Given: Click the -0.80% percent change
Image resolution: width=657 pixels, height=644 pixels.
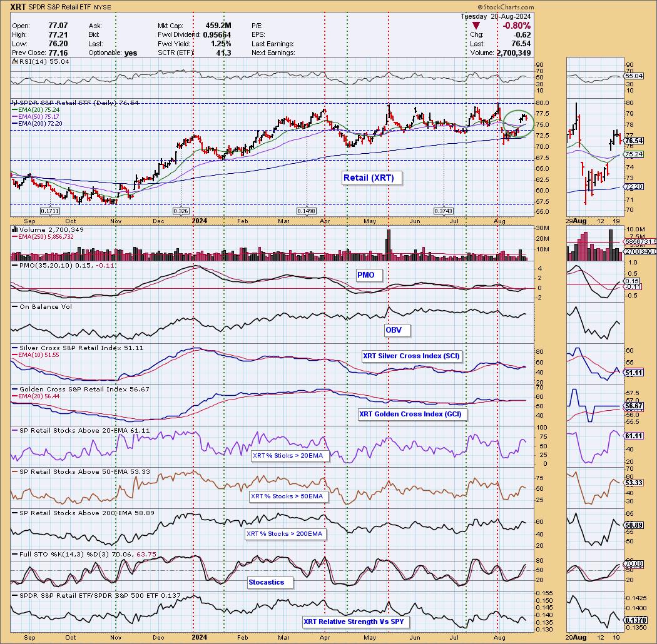Looking at the screenshot, I should tap(516, 26).
